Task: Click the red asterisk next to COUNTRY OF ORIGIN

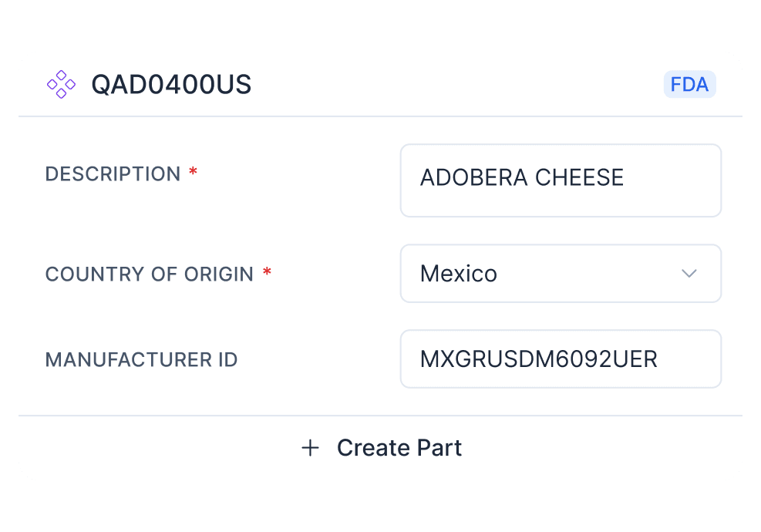Action: [268, 271]
